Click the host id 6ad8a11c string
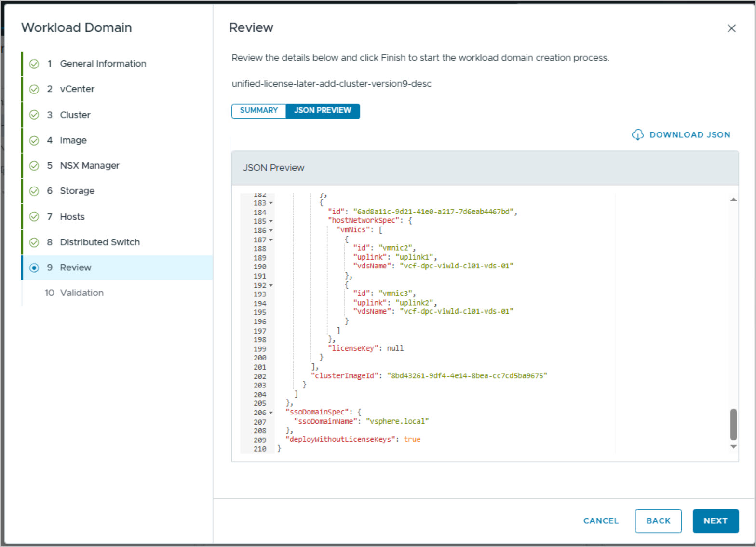The image size is (756, 547). [433, 212]
